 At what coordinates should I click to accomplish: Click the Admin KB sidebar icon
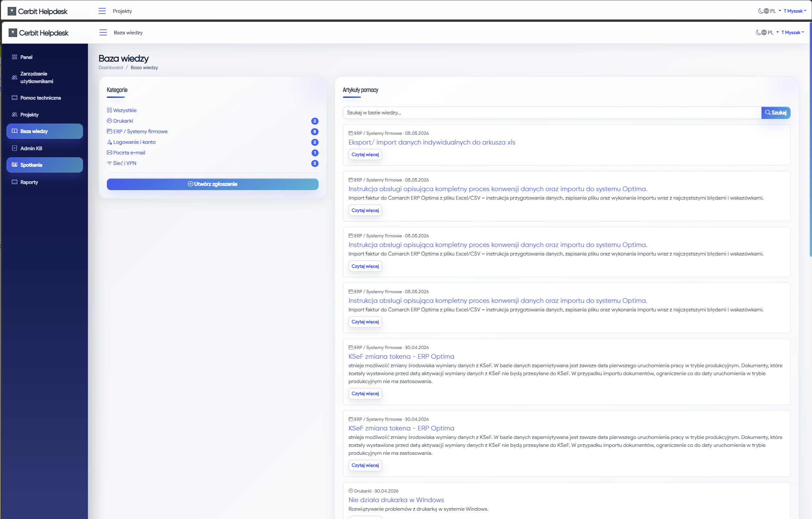point(15,148)
